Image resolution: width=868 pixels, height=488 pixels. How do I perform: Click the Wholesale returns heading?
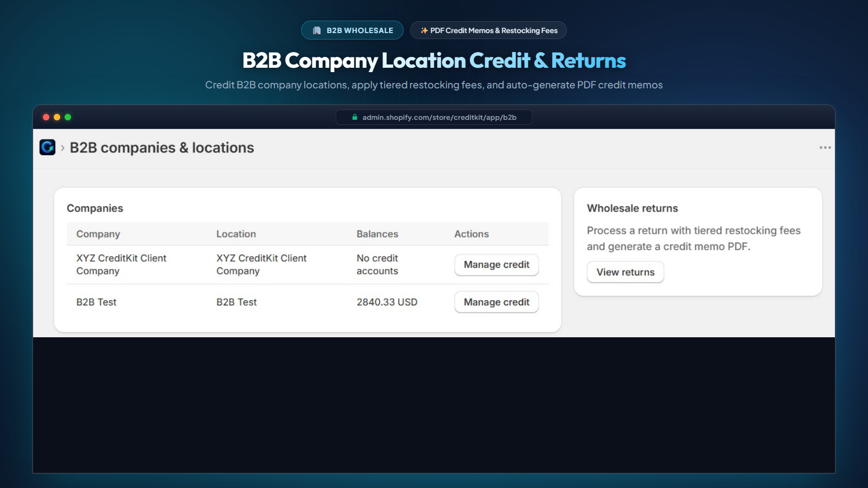[x=633, y=208]
